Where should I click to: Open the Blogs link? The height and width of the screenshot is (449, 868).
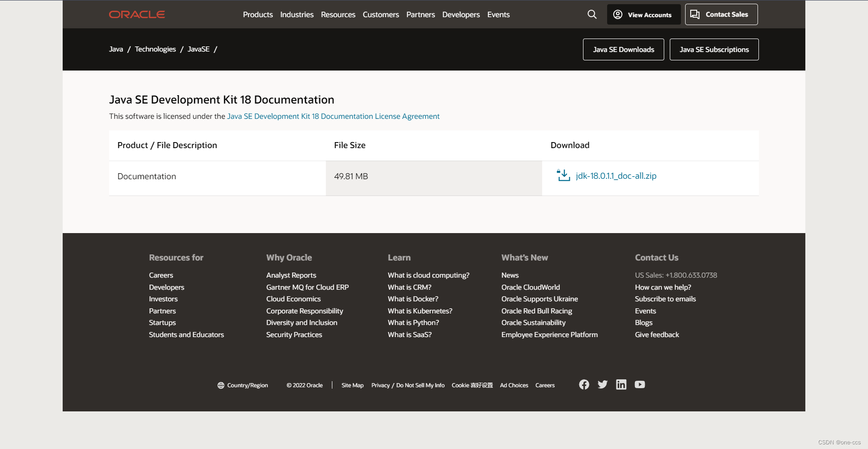(x=643, y=323)
